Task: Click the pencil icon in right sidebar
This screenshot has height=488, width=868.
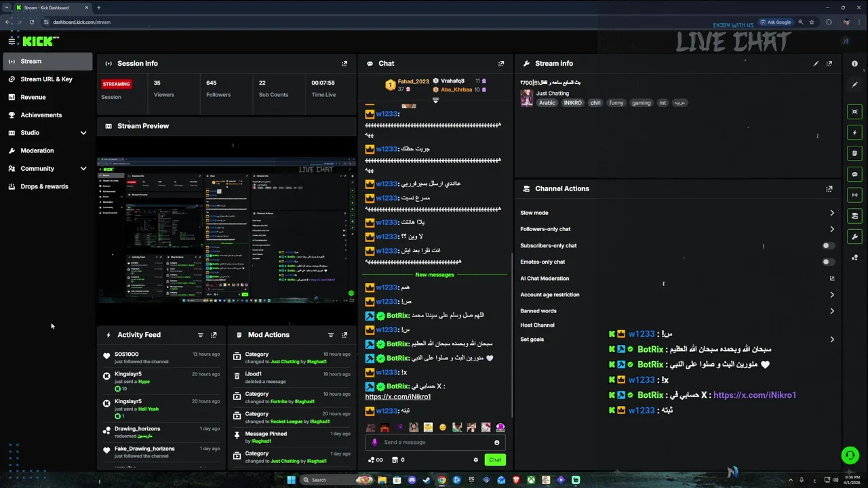Action: click(x=854, y=85)
